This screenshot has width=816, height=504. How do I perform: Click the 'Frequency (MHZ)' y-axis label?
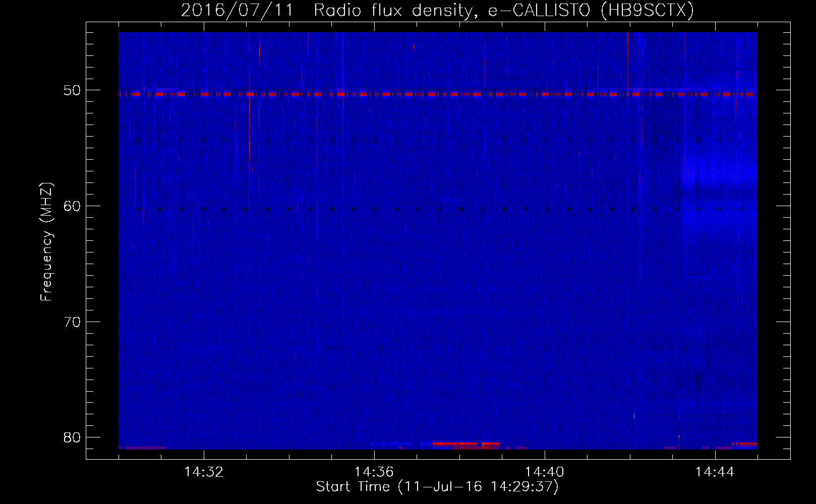click(46, 242)
